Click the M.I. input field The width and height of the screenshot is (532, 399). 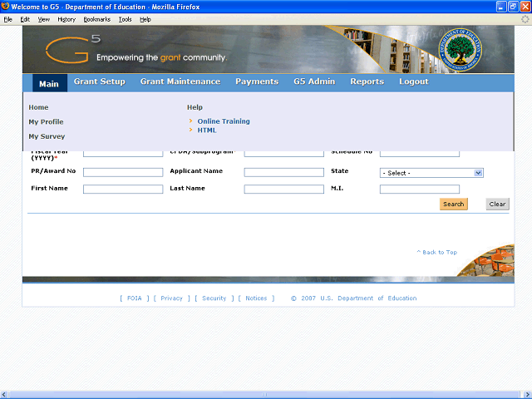tap(420, 189)
